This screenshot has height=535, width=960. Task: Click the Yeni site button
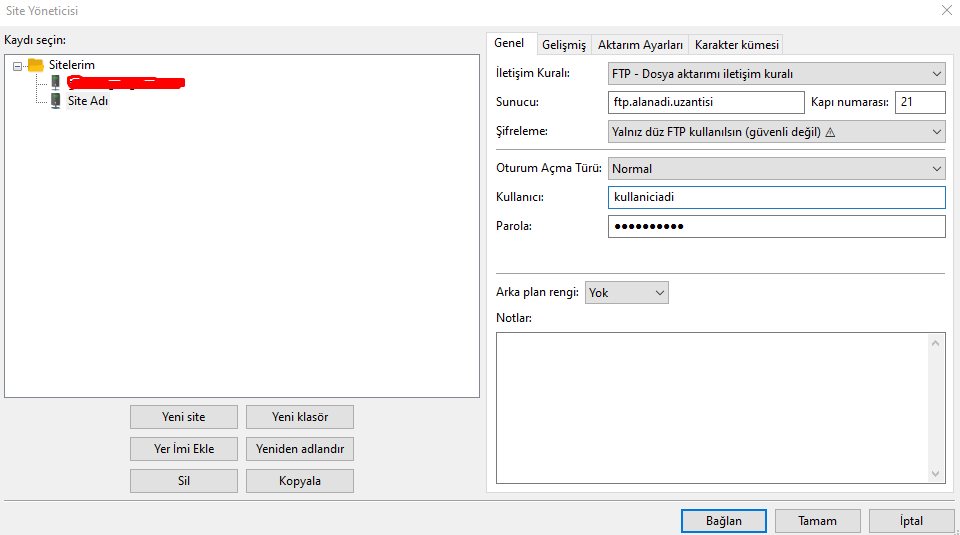(x=184, y=417)
